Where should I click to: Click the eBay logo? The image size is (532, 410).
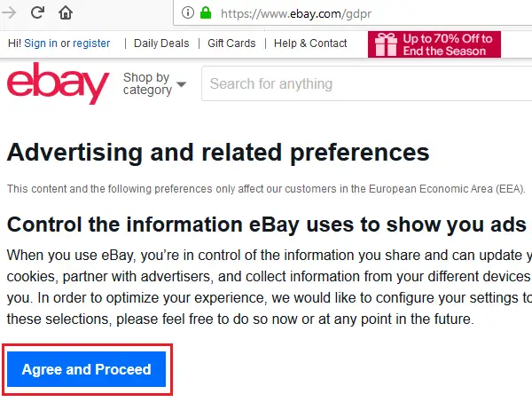pyautogui.click(x=58, y=85)
